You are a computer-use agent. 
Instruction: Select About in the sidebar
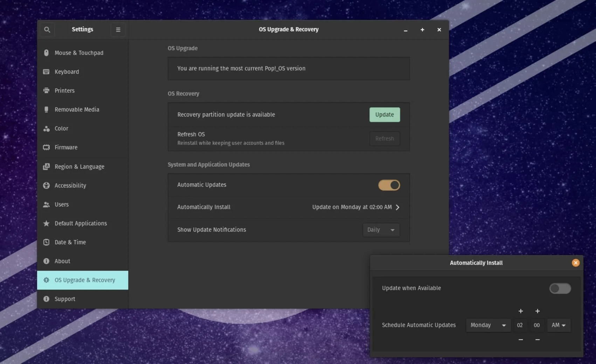(83, 261)
